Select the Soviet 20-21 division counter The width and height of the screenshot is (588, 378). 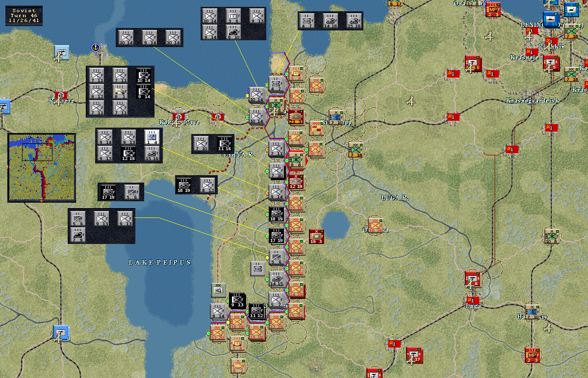click(x=316, y=149)
